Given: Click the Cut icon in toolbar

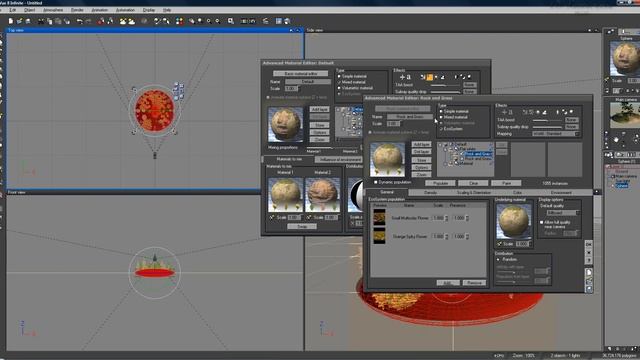Looking at the screenshot, I should click(x=41, y=21).
